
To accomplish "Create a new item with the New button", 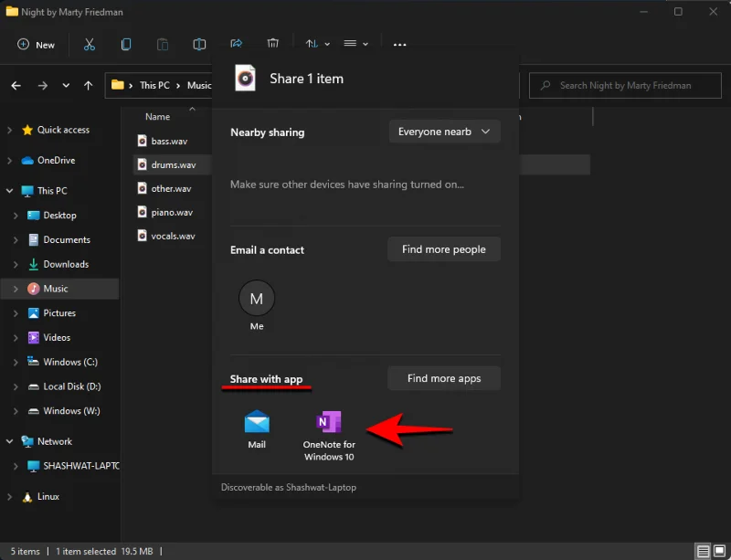I will [35, 44].
